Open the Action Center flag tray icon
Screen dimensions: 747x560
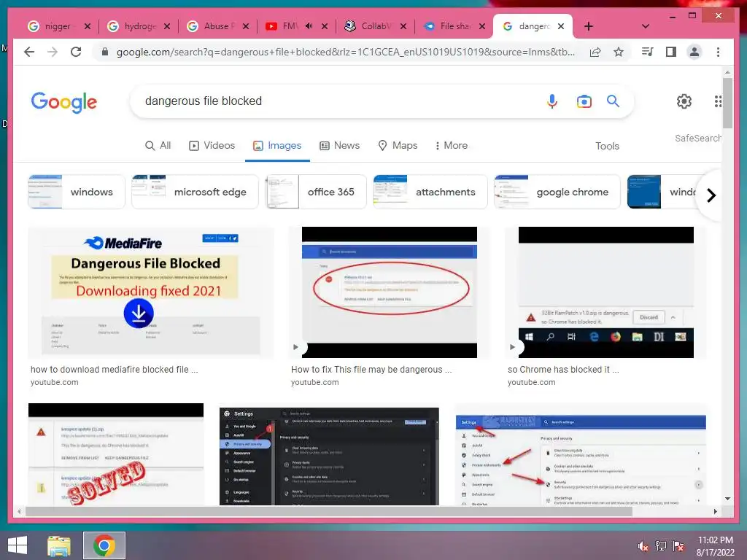tap(678, 545)
